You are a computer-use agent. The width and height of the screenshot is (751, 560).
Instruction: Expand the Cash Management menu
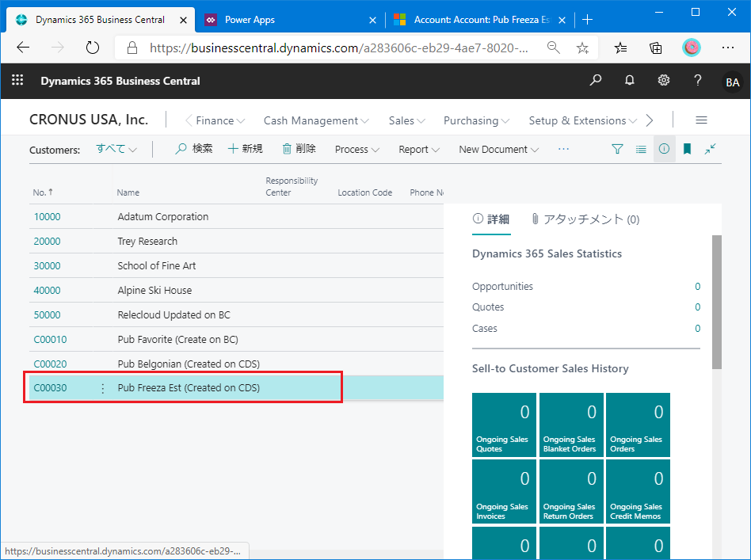(316, 120)
